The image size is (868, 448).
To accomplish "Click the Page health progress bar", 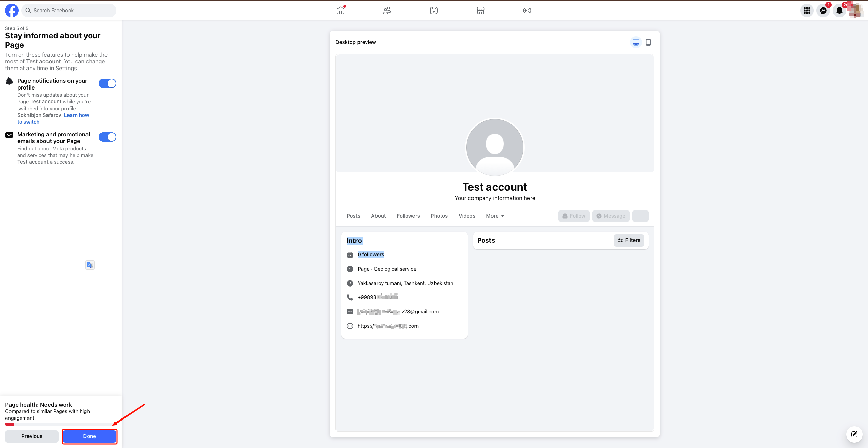I will (61, 424).
